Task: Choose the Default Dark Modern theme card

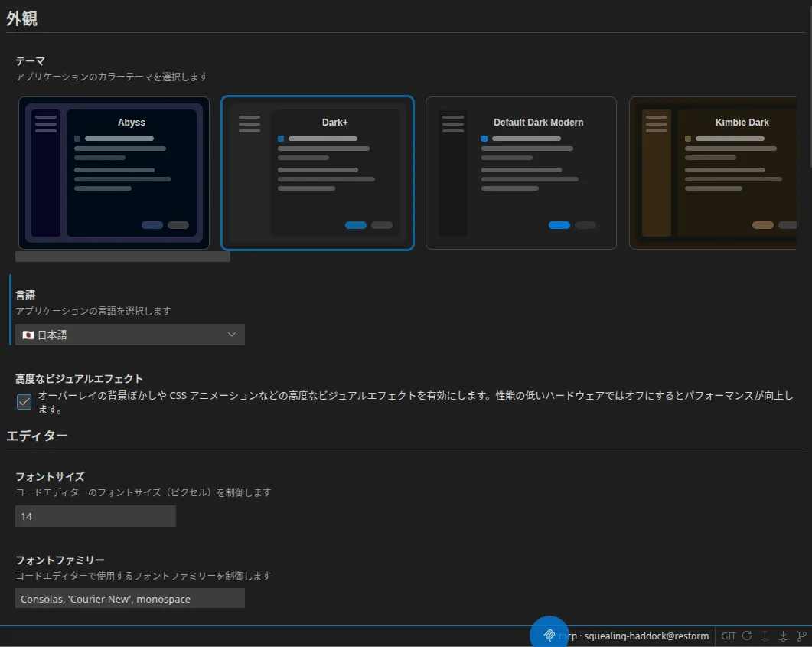Action: (521, 173)
